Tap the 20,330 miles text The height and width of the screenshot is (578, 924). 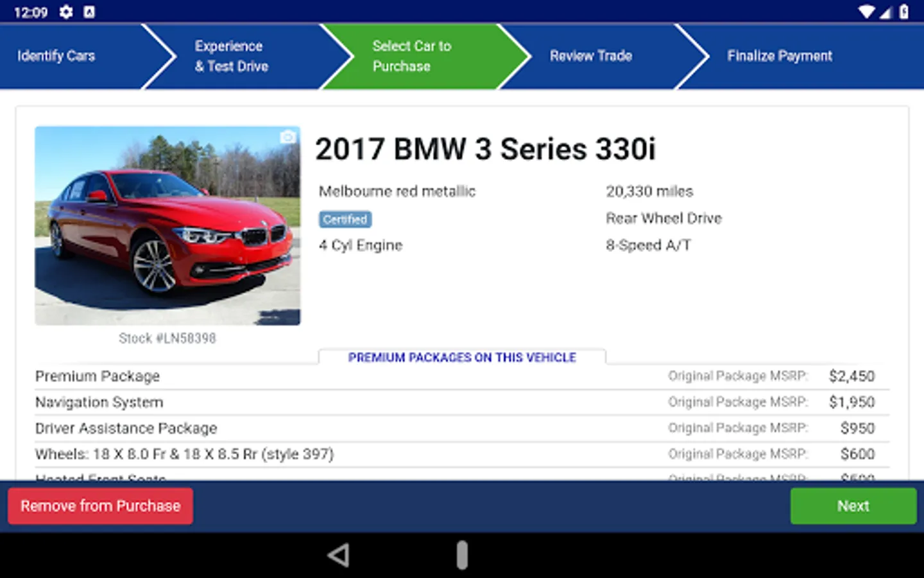(x=649, y=191)
